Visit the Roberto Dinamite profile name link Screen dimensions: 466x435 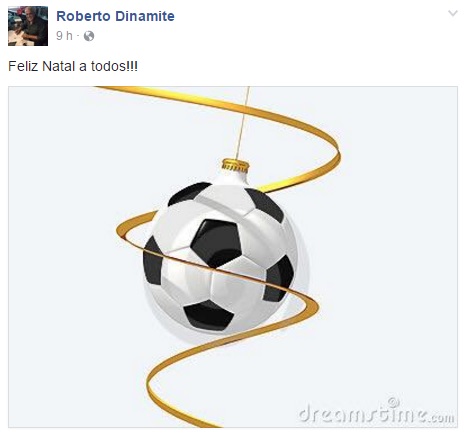point(115,16)
